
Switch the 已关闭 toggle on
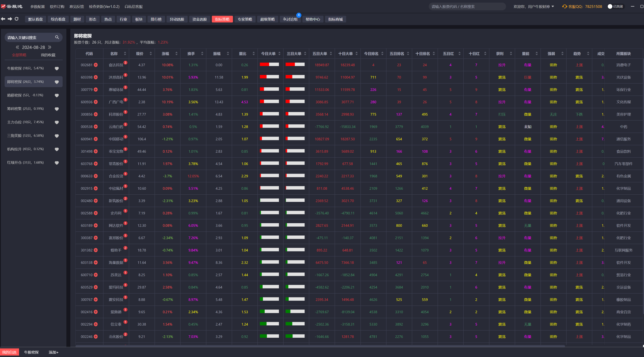pyautogui.click(x=615, y=7)
